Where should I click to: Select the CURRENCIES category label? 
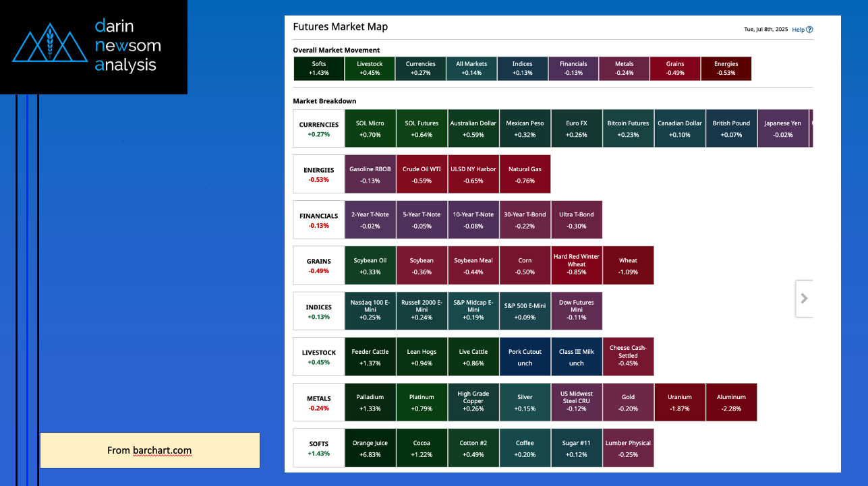tap(318, 129)
